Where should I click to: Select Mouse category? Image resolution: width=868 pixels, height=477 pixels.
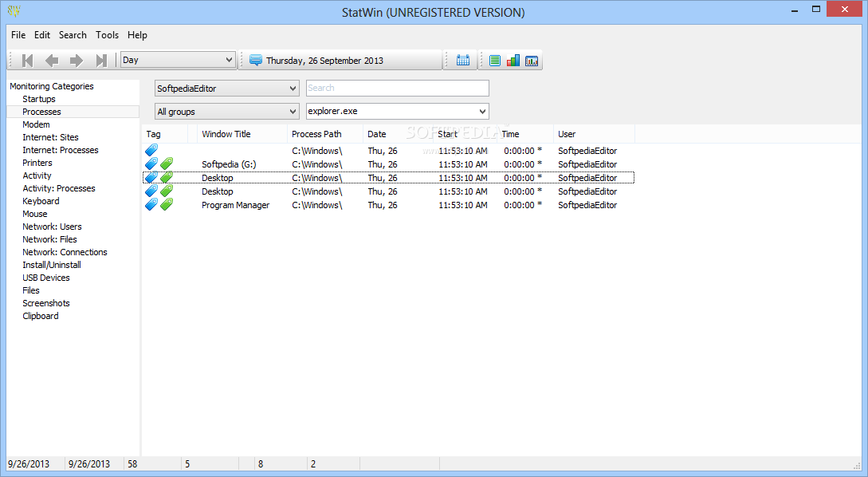(35, 214)
